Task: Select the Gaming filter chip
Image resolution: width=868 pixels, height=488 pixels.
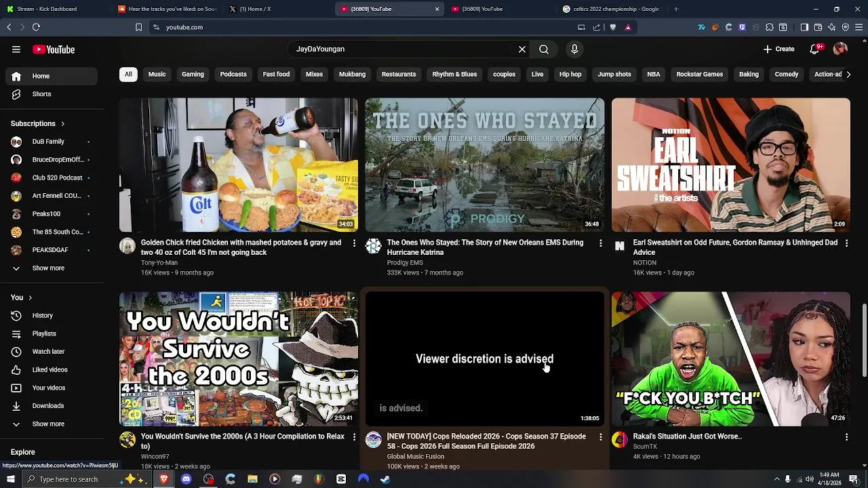Action: [193, 75]
